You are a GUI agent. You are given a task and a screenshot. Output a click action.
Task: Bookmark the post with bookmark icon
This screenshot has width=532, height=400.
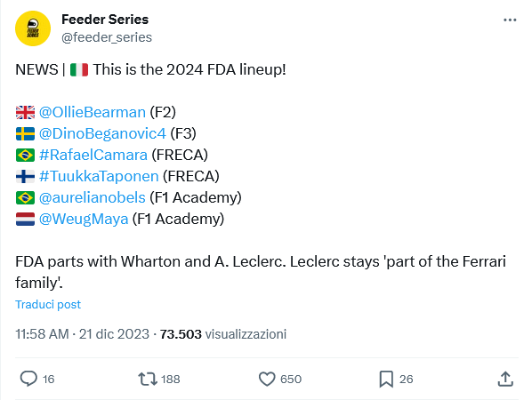[x=386, y=379]
